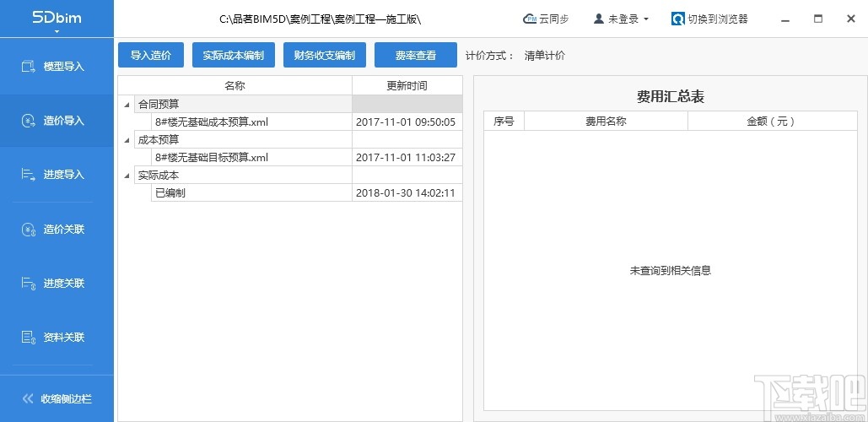The height and width of the screenshot is (422, 868).
Task: Open the 造价导入 sidebar section
Action: [x=57, y=121]
